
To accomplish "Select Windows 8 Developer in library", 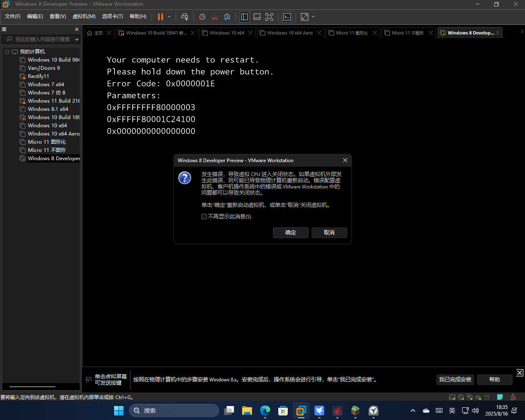I will 50,158.
